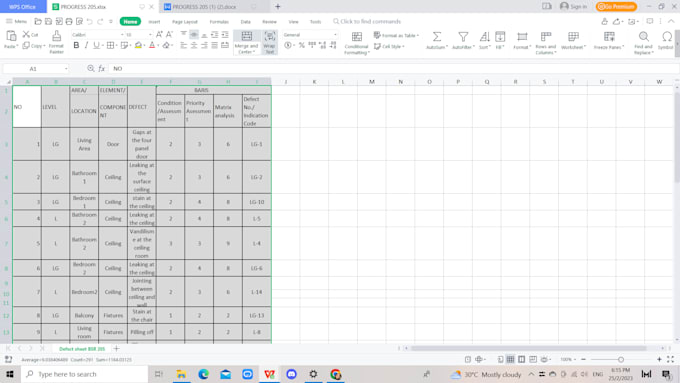Open Conditional Formatting
680x383 pixels.
click(356, 43)
